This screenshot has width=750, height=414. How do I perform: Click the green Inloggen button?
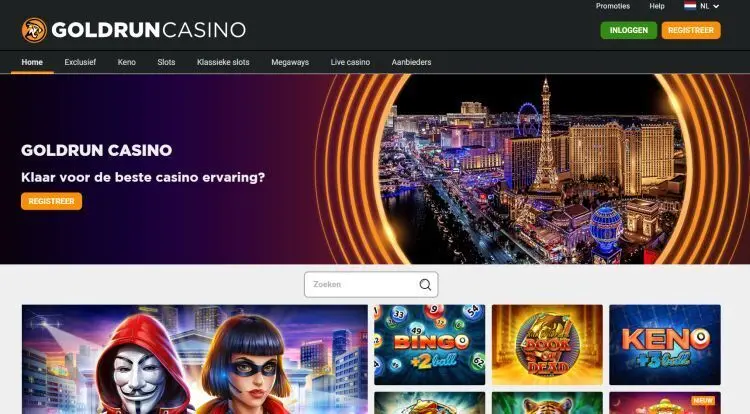click(x=629, y=30)
